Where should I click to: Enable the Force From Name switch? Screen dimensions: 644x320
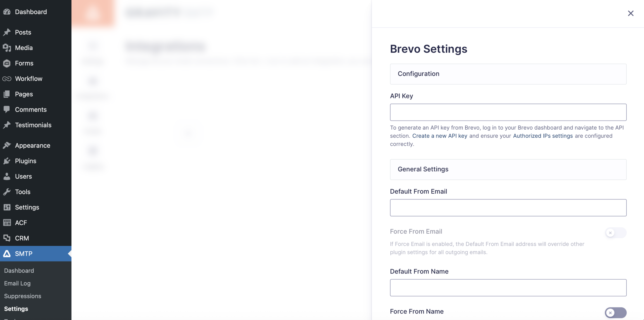point(615,312)
